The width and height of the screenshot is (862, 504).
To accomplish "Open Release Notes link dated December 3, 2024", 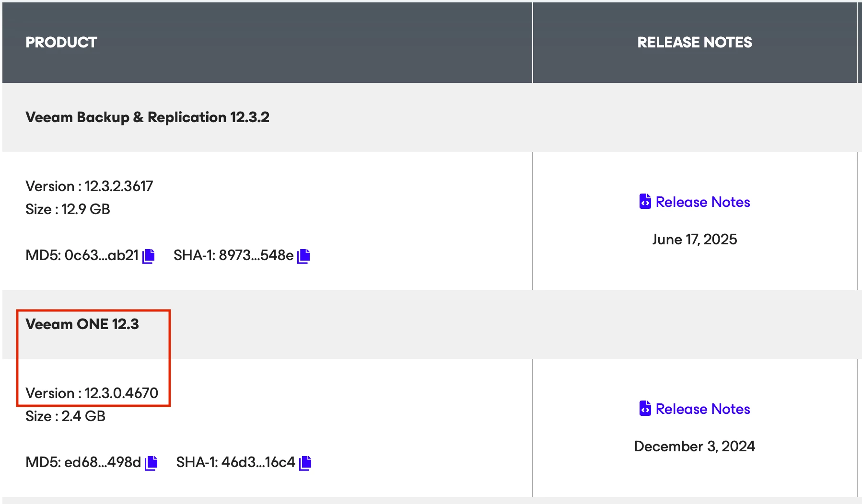I will coord(702,409).
